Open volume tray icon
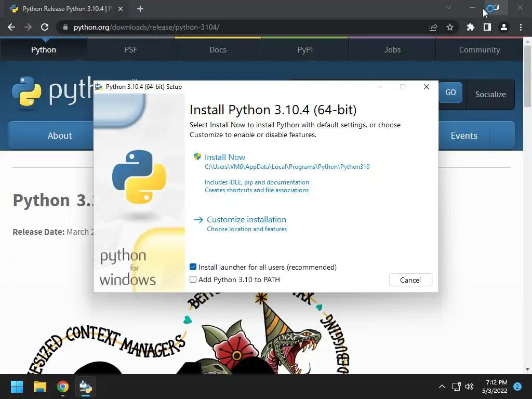Screen dimensions: 532x399 [x=469, y=387]
